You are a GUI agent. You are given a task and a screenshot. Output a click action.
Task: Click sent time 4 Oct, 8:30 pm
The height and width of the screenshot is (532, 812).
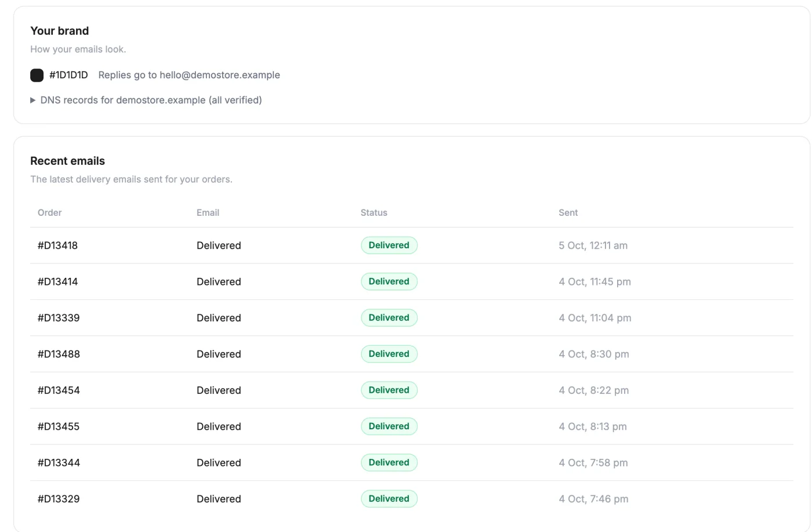(593, 354)
